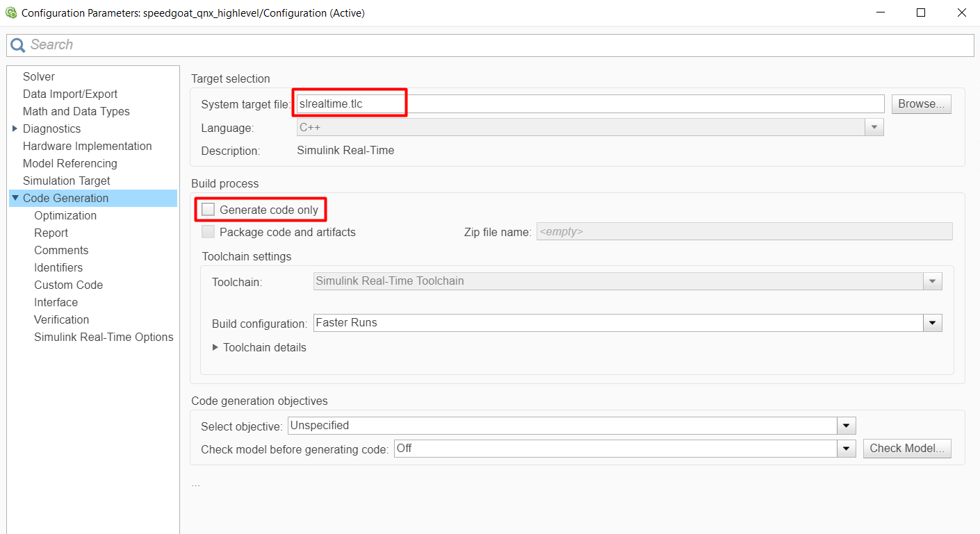Toggle the Package code and artifacts checkbox
The width and height of the screenshot is (980, 534).
point(209,232)
